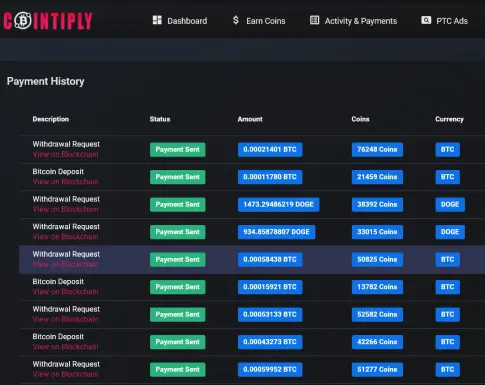Screen dimensions: 485x385
Task: View on Blockchain for 0.00058438 BTC withdrawal
Action: pyautogui.click(x=65, y=264)
